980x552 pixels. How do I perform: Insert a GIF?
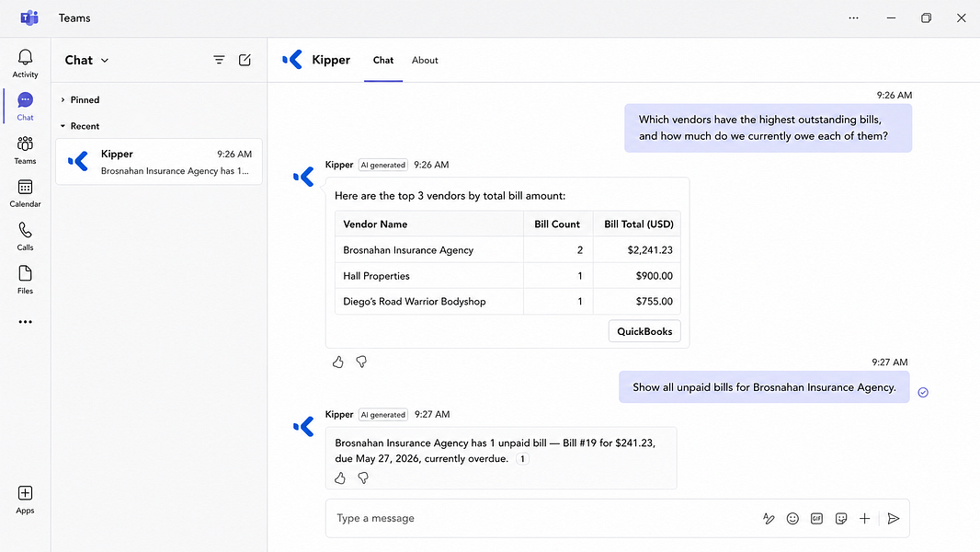(x=816, y=518)
